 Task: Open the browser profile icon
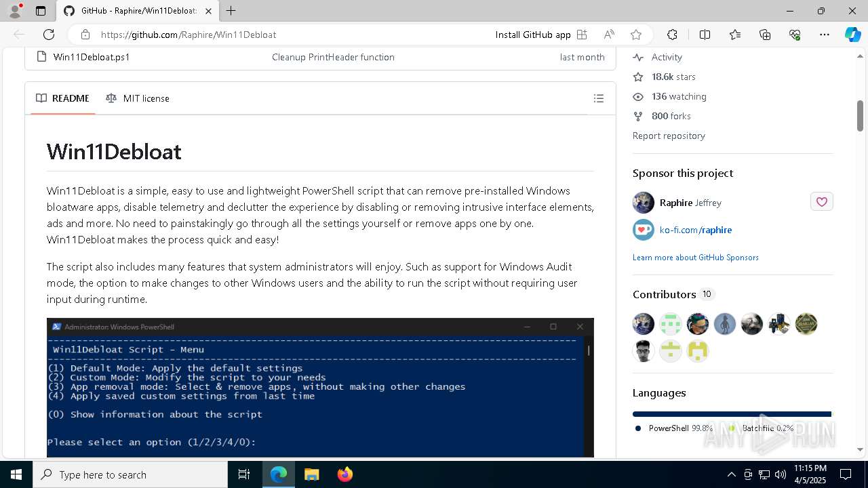click(15, 11)
